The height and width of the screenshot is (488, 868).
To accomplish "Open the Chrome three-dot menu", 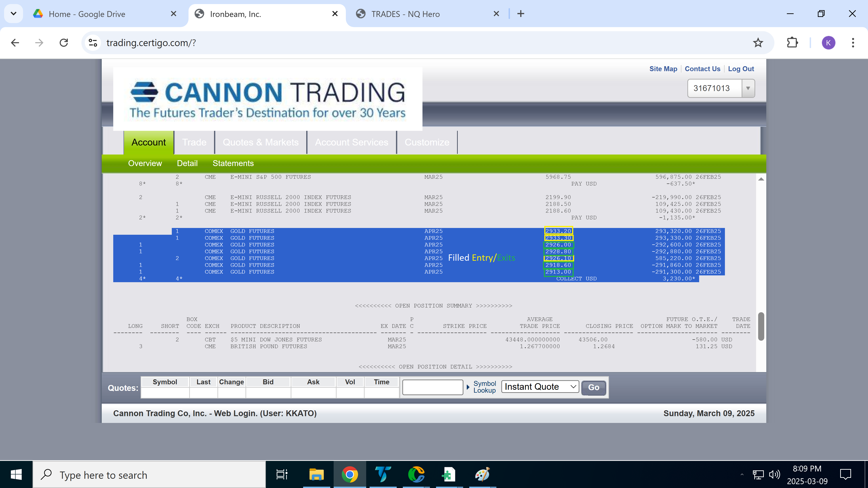I will coord(853,43).
